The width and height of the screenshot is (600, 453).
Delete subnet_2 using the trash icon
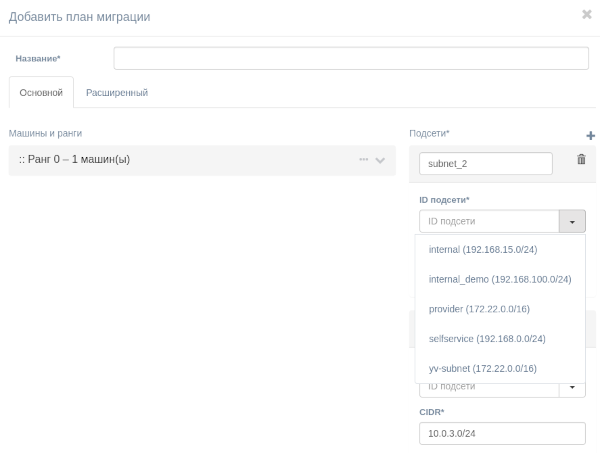point(581,159)
